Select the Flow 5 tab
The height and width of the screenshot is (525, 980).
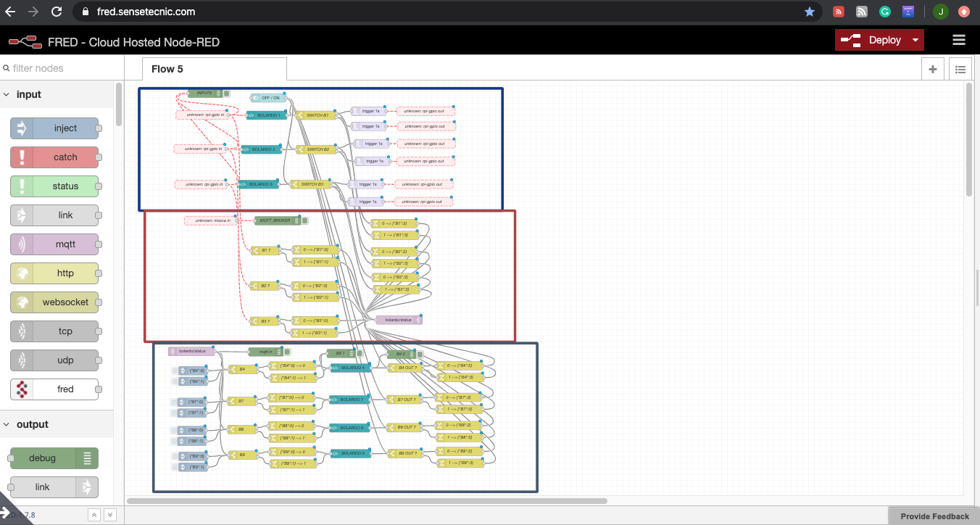pos(212,68)
